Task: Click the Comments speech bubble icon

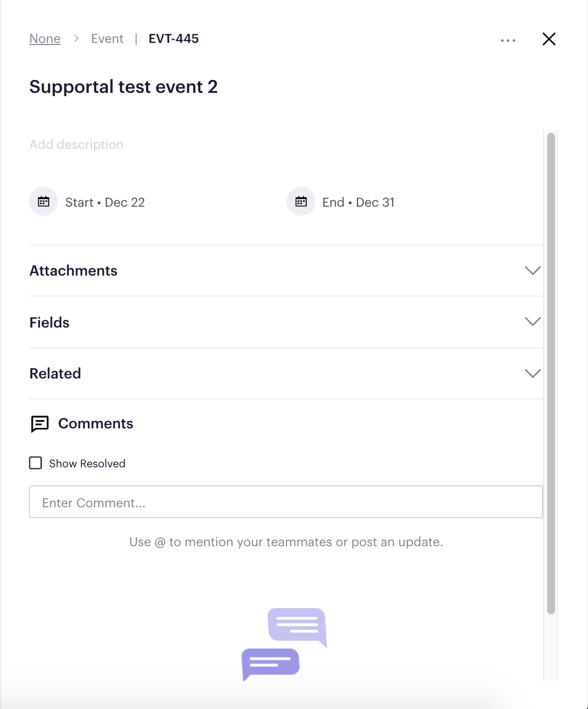Action: 40,424
